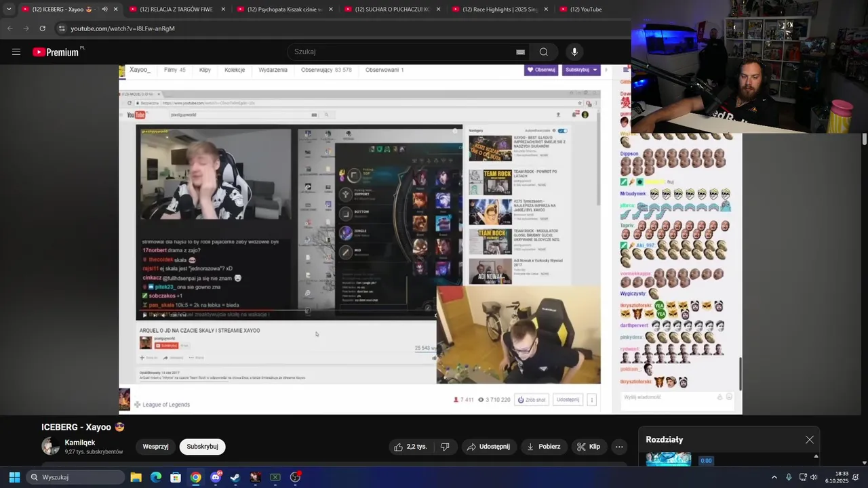
Task: Click the tray microphone icon
Action: pyautogui.click(x=789, y=477)
